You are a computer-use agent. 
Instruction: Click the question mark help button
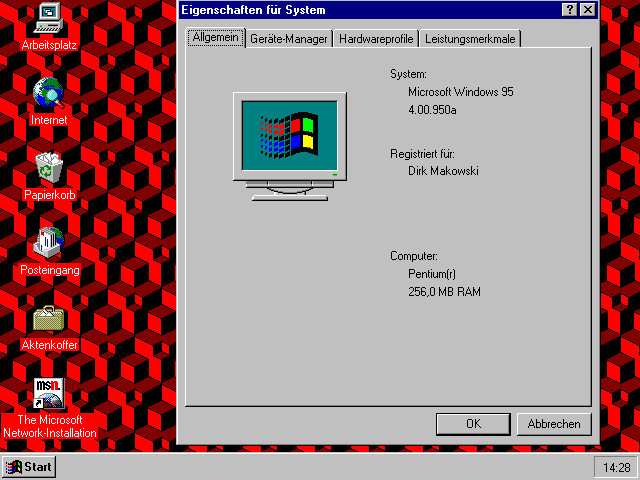tap(569, 9)
